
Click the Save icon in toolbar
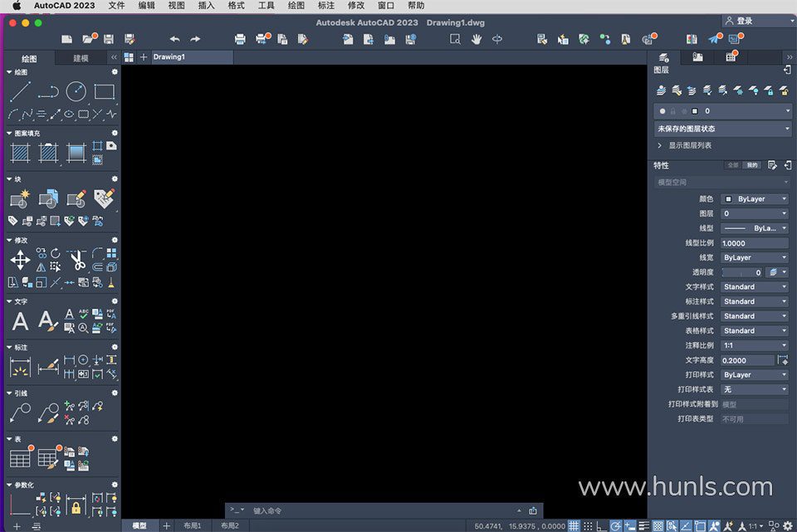pyautogui.click(x=108, y=39)
